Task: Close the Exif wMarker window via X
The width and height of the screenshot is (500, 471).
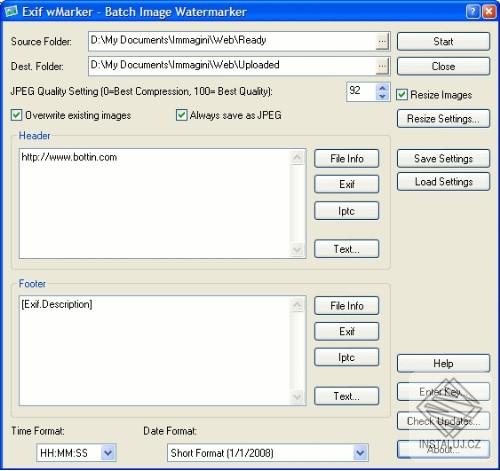Action: (489, 11)
